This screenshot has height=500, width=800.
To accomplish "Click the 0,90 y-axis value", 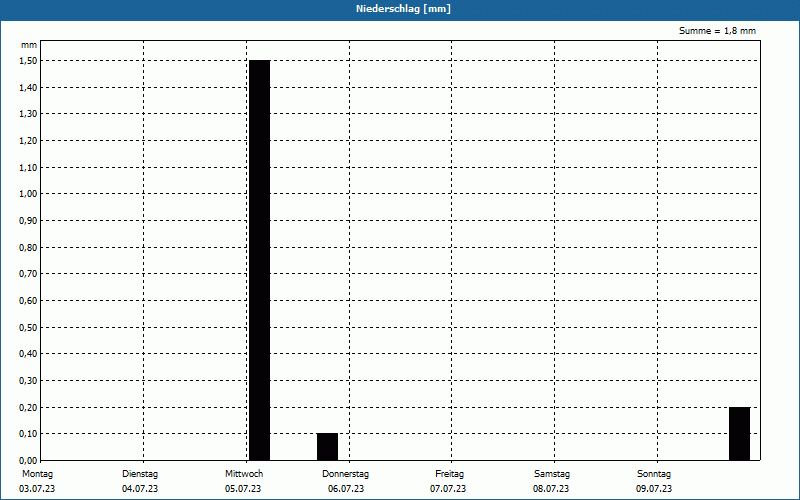I will (28, 221).
